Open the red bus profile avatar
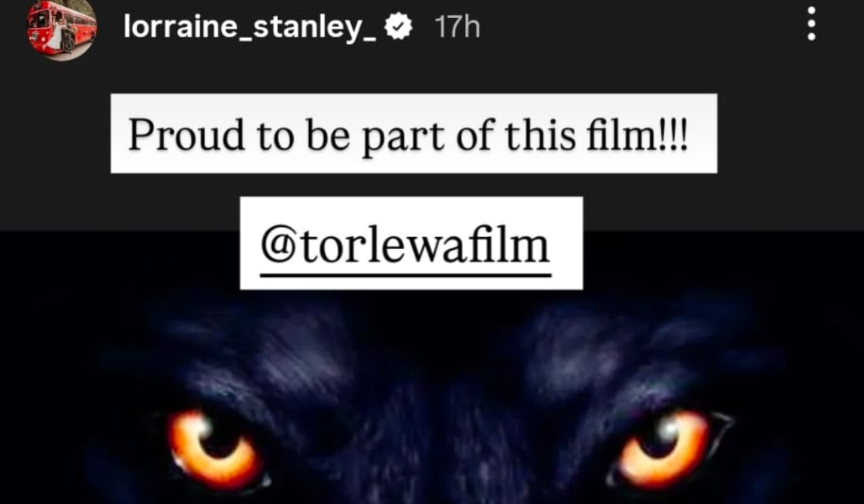The height and width of the screenshot is (504, 864). [x=63, y=29]
